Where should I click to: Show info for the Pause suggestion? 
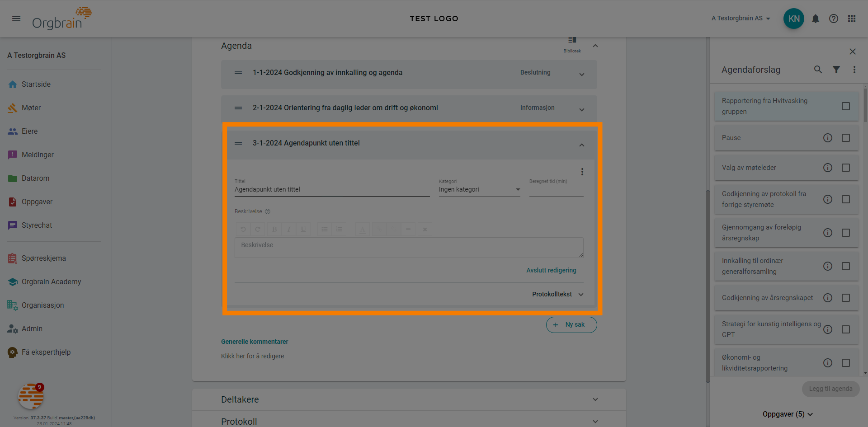pyautogui.click(x=828, y=138)
